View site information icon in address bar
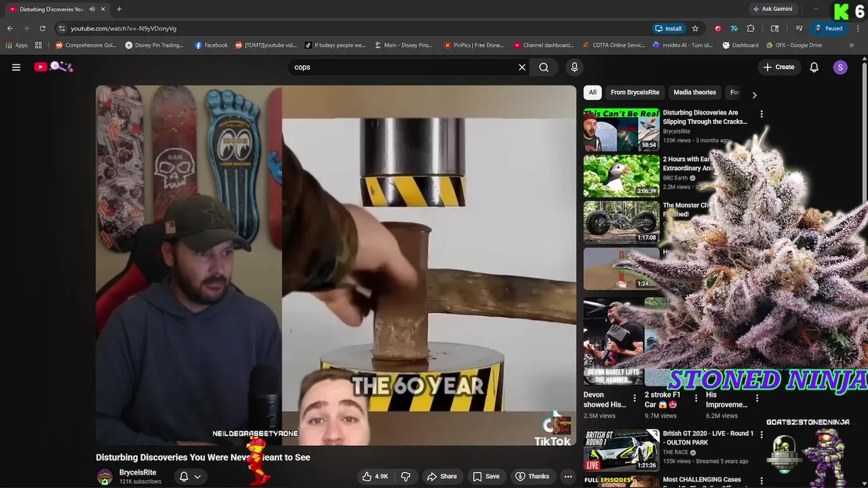Viewport: 868px width, 488px height. tap(62, 28)
